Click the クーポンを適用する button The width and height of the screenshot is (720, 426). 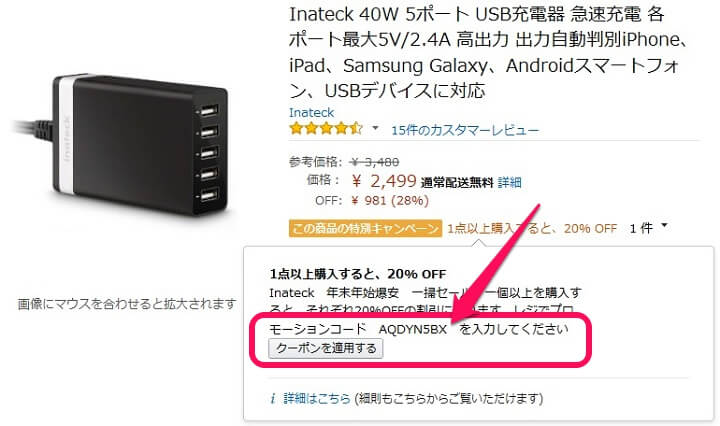click(x=326, y=348)
